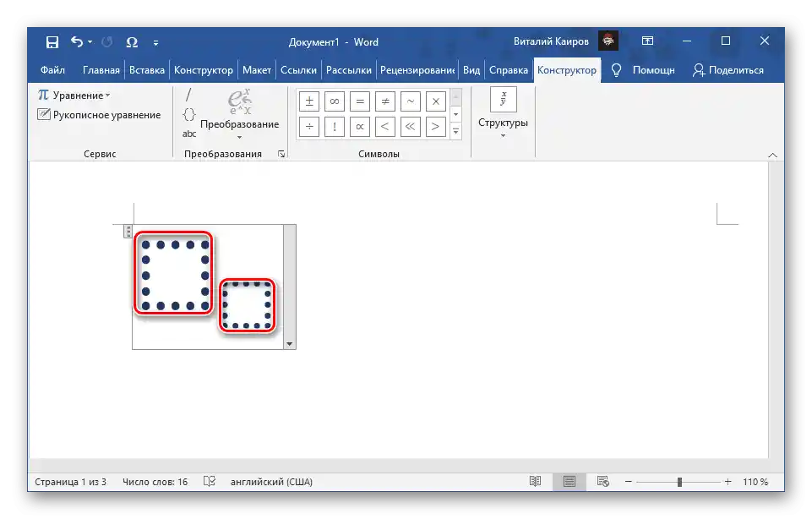
Task: Decrease zoom with the minus button
Action: [628, 482]
